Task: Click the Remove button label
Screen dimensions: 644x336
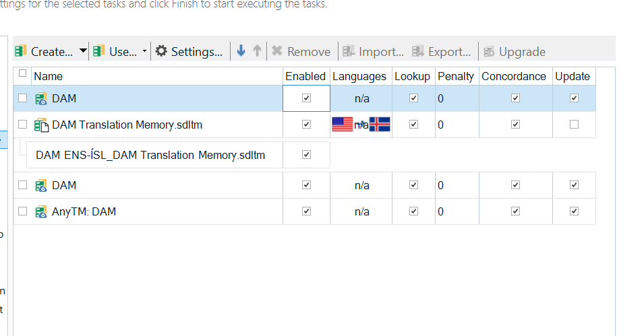Action: (309, 52)
